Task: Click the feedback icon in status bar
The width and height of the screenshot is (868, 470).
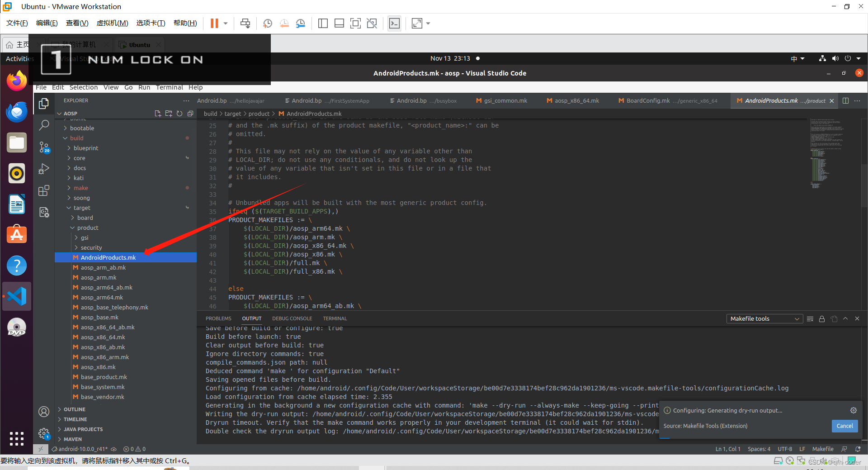Action: (x=844, y=449)
